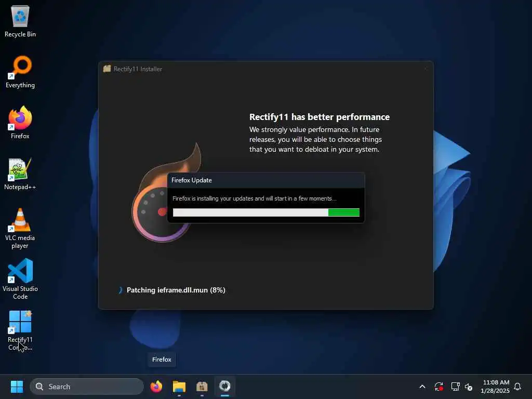
Task: Open the Recycle Bin desktop icon
Action: tap(20, 21)
